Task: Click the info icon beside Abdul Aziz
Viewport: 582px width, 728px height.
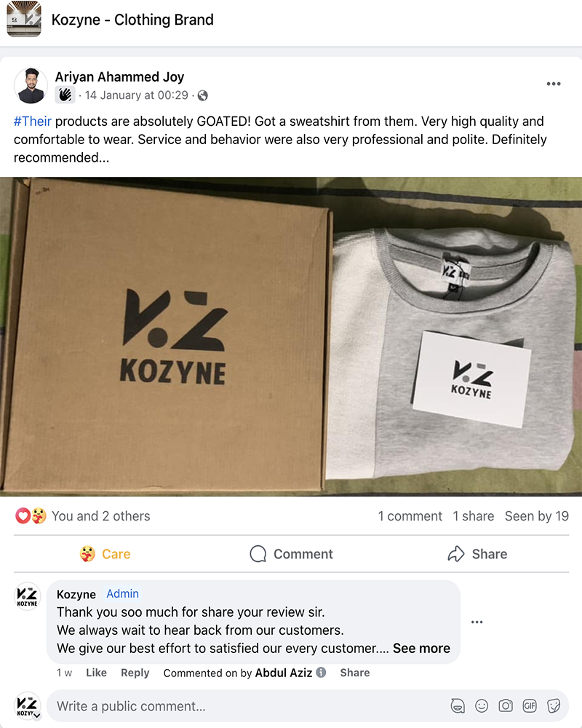Action: 321,673
